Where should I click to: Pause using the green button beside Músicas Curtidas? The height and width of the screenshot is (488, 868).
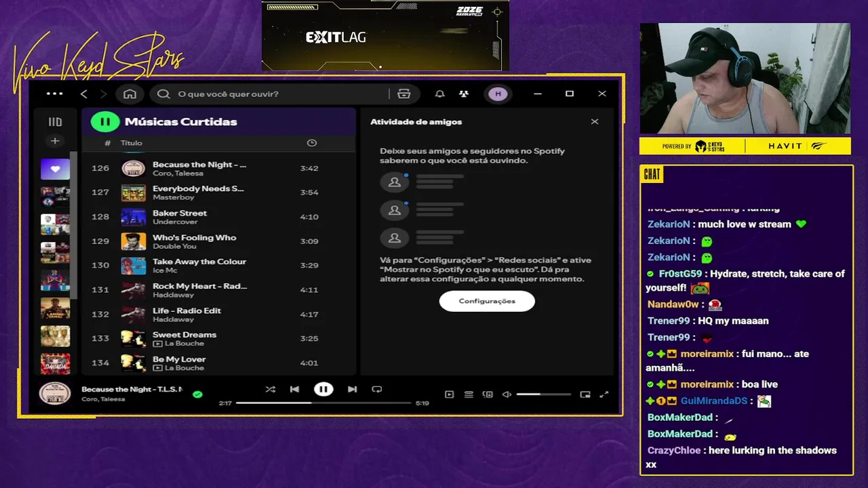click(x=105, y=122)
